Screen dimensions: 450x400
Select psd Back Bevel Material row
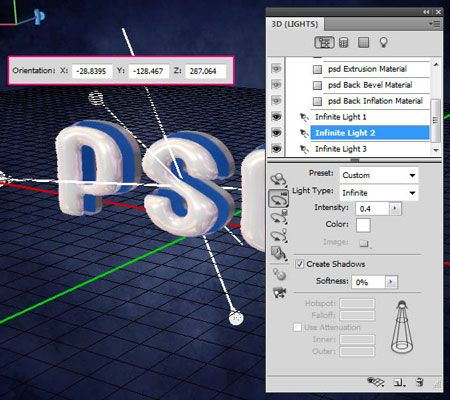point(376,85)
